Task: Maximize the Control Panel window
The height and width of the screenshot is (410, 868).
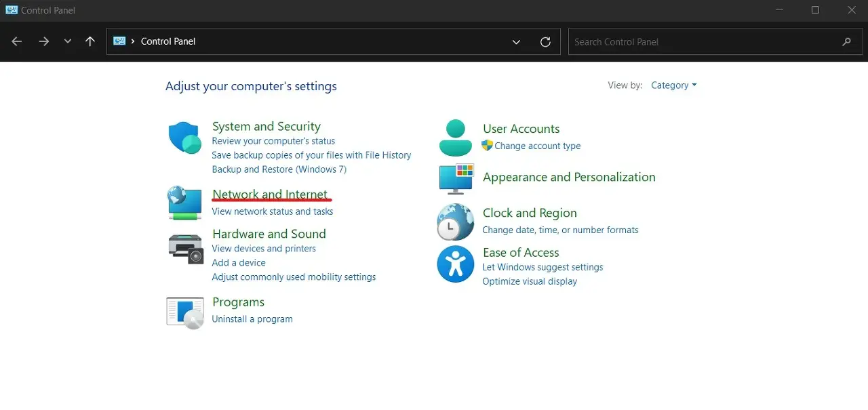Action: (x=815, y=10)
